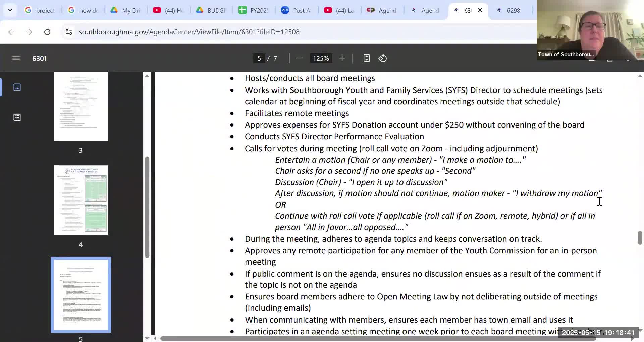Switch to the My Drive tab
The width and height of the screenshot is (644, 342).
point(126,10)
